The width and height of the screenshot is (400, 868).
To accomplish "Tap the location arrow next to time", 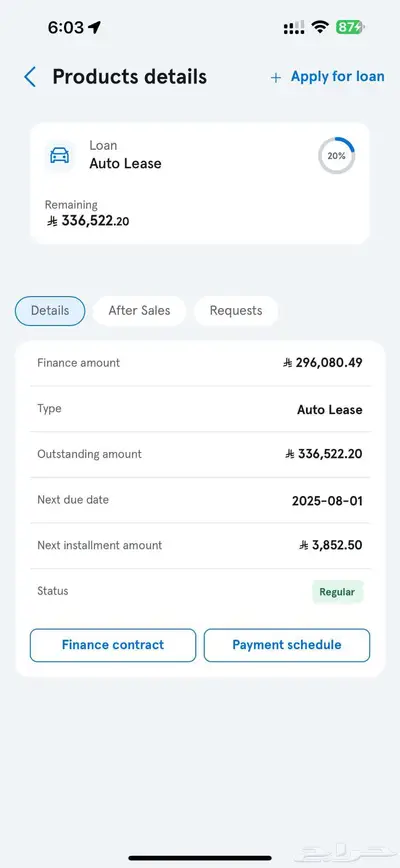I will 95,28.
